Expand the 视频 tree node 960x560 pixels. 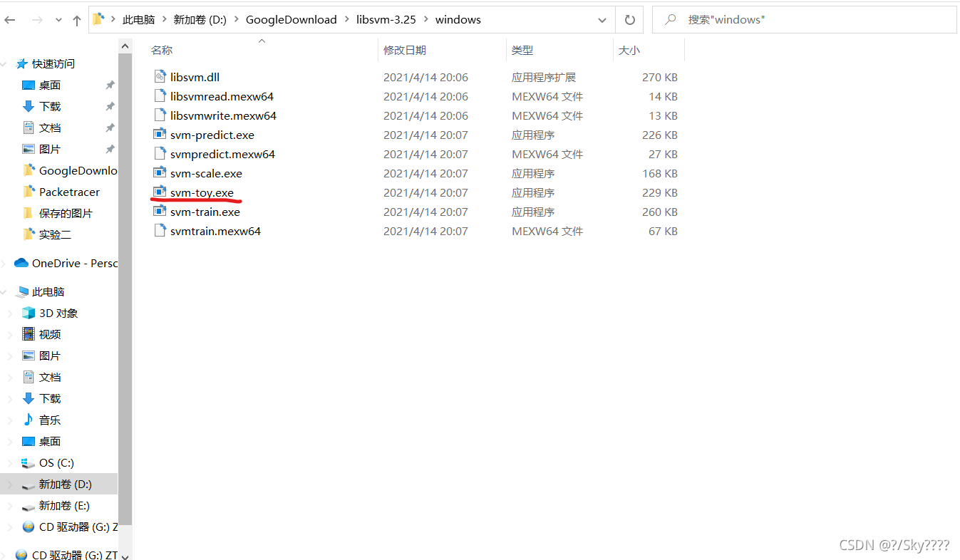pyautogui.click(x=10, y=334)
